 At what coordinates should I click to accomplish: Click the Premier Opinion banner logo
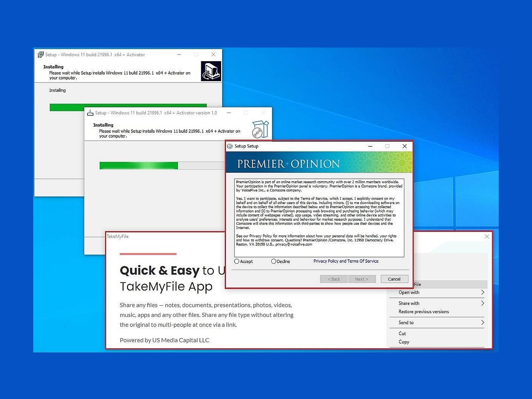[x=288, y=164]
